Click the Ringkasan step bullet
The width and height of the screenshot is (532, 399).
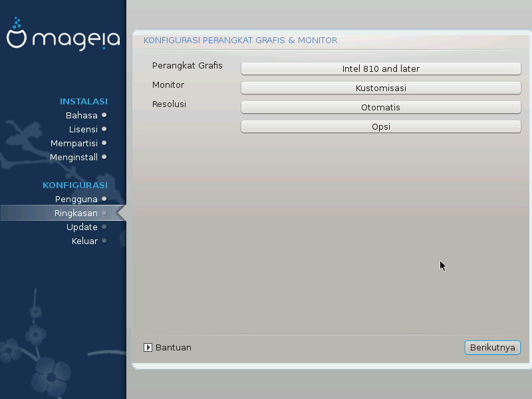tap(104, 213)
